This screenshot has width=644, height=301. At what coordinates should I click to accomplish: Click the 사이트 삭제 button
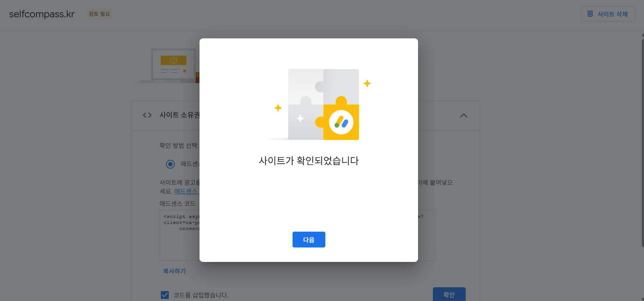(x=608, y=14)
